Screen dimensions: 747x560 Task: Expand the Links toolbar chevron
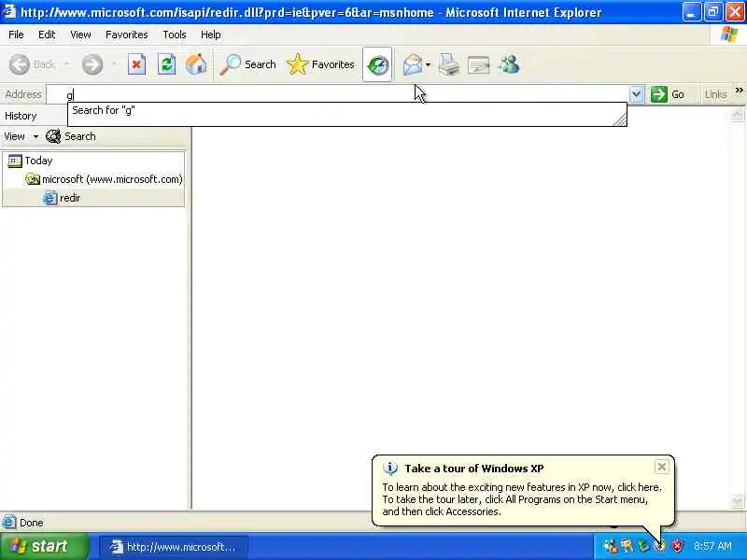tap(739, 90)
